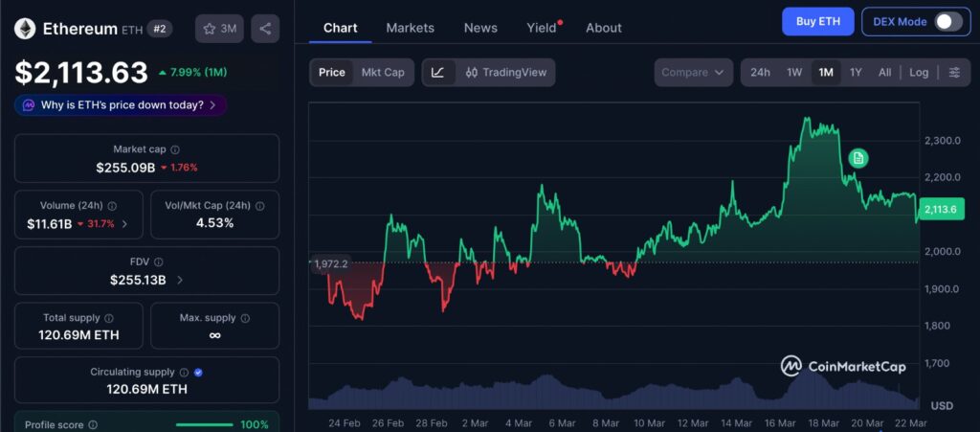
Task: Click the verified badge by Circulating supply
Action: click(198, 372)
